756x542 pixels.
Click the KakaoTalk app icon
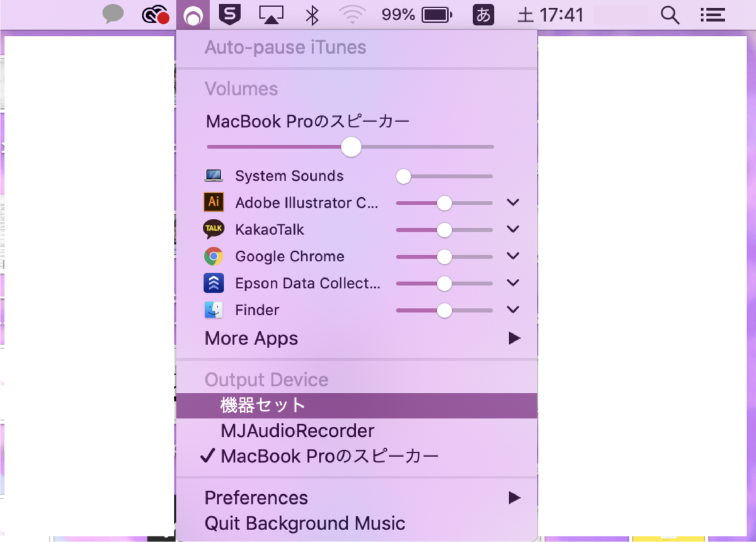pos(214,229)
